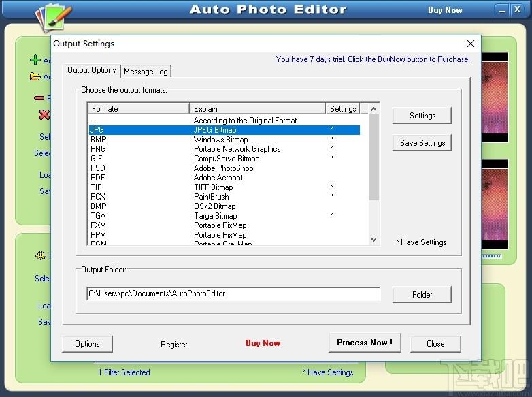Click the lower image thumbnail in main window
This screenshot has width=532, height=397.
[495, 204]
